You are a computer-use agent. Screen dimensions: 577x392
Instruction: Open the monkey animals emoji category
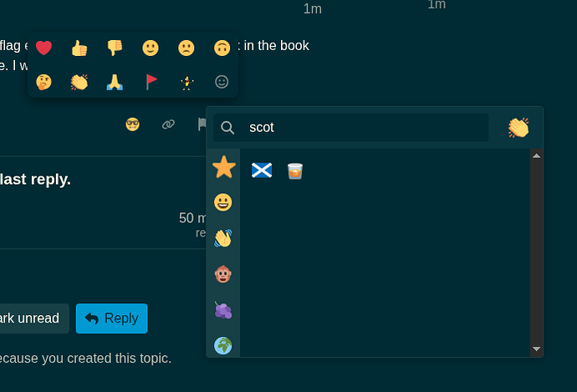click(x=223, y=274)
